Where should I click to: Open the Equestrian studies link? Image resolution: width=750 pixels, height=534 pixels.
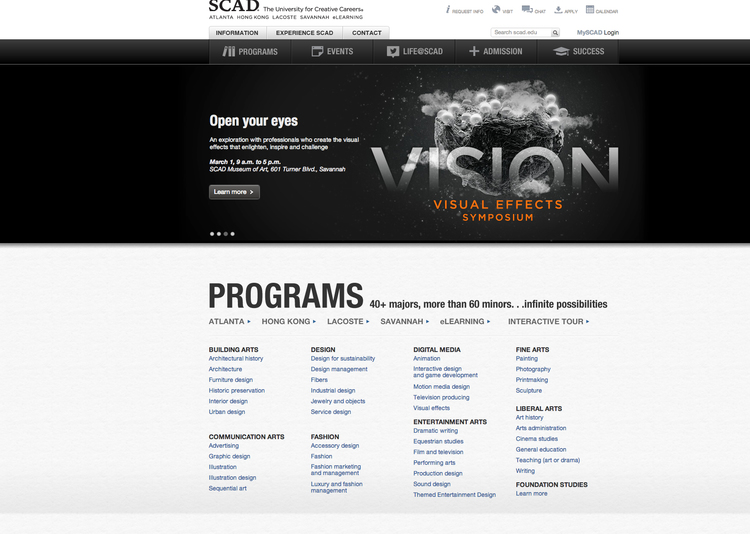pos(438,442)
